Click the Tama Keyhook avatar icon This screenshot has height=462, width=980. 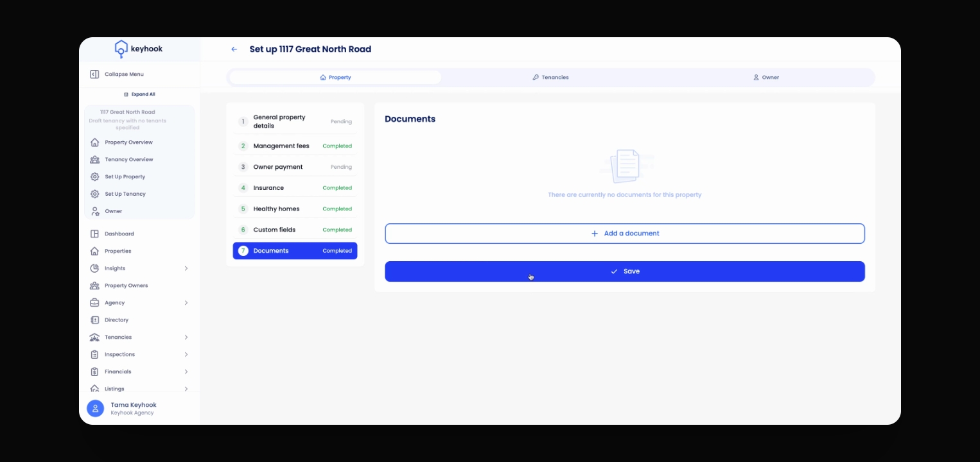95,409
